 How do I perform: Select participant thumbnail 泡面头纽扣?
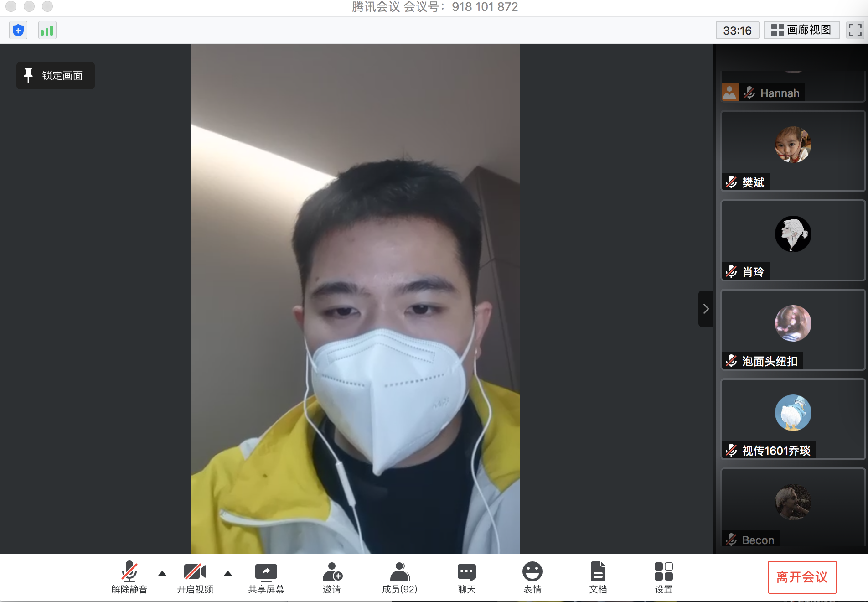793,329
